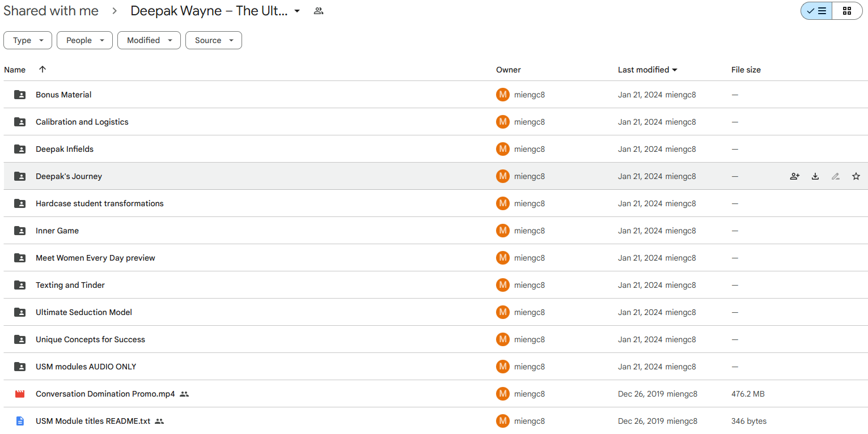The image size is (868, 434).
Task: Open the Deepak Wayne folder title dropdown menu
Action: click(x=297, y=11)
